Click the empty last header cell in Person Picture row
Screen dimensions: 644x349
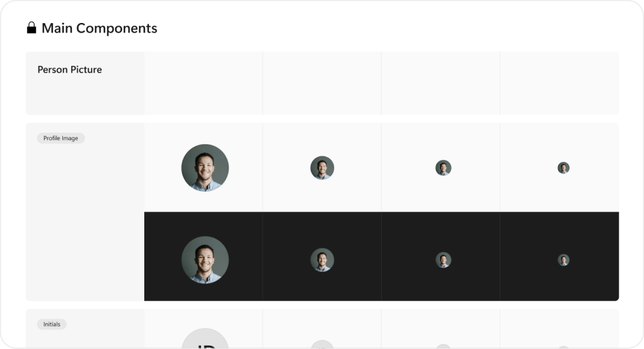pyautogui.click(x=559, y=83)
